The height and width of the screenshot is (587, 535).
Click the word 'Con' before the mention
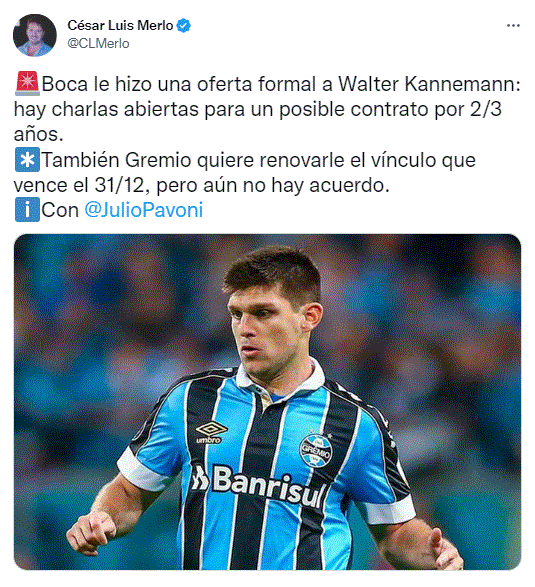[x=60, y=210]
